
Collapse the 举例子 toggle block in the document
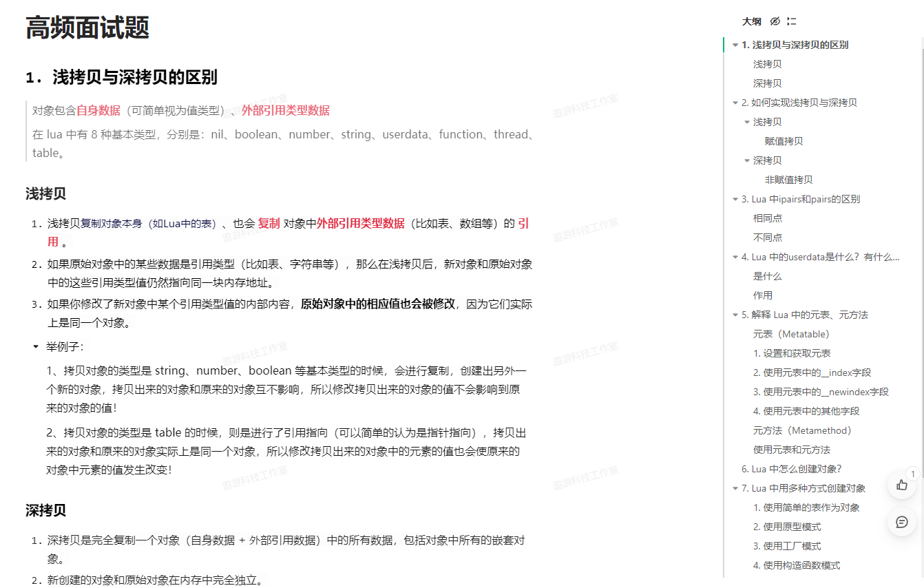[x=36, y=346]
